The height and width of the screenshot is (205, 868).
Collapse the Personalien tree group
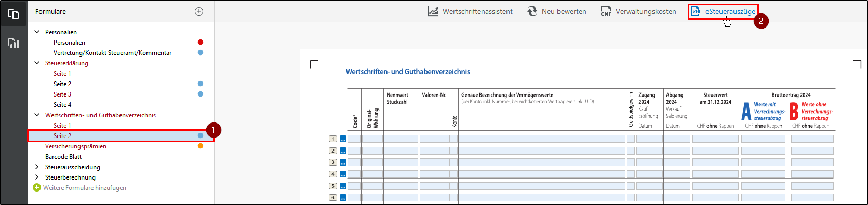(x=37, y=32)
